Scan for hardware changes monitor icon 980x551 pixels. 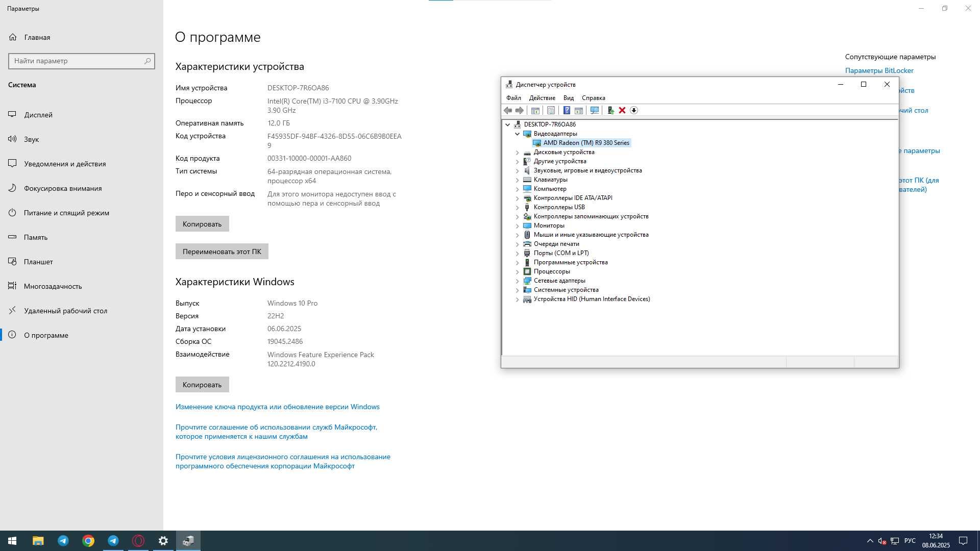tap(594, 110)
